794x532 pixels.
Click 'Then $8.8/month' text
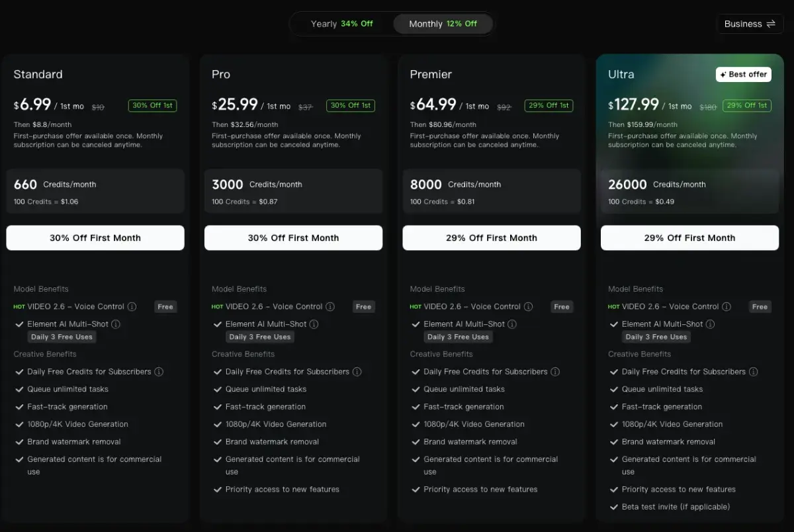[x=42, y=124]
